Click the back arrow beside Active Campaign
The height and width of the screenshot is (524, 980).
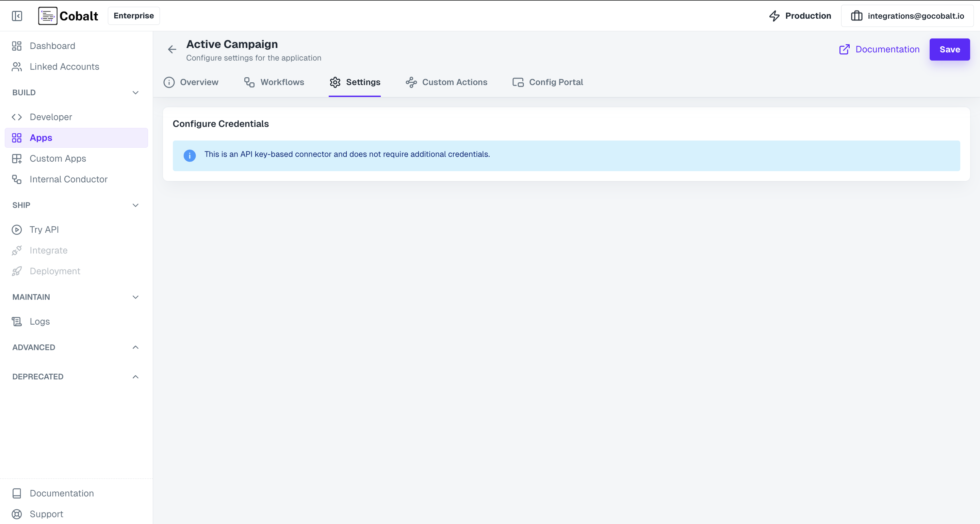coord(172,49)
